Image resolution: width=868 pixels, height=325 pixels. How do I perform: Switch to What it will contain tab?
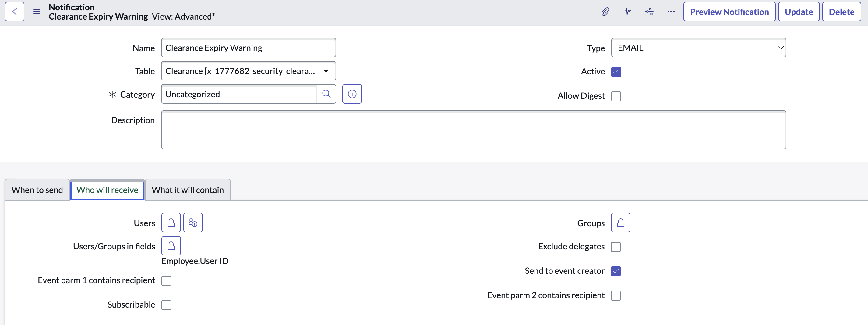(x=187, y=190)
